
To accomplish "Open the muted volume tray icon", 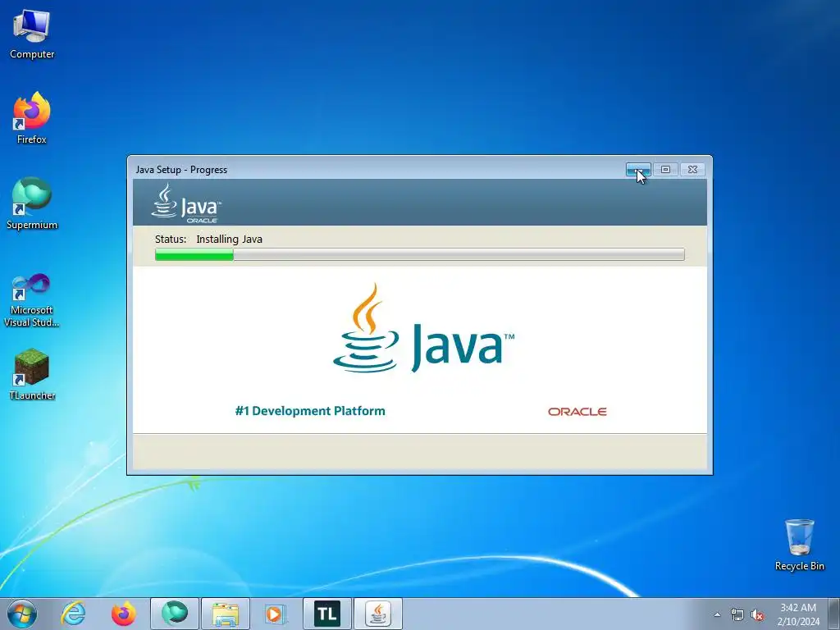I will click(x=757, y=614).
